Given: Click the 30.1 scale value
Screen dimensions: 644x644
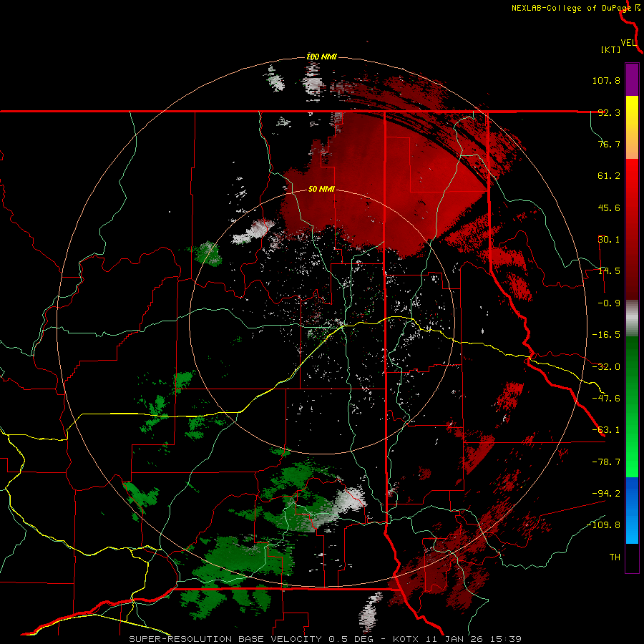Looking at the screenshot, I should pos(609,240).
